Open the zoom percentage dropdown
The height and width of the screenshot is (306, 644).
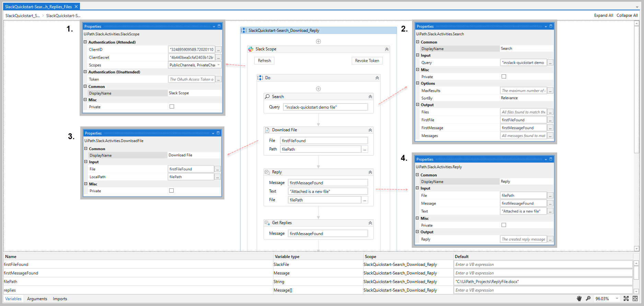617,298
